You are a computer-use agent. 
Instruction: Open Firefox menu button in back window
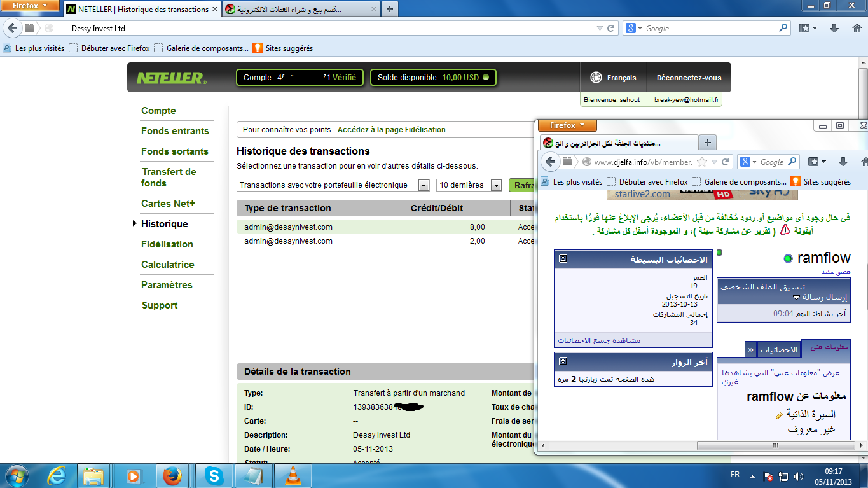click(x=31, y=6)
